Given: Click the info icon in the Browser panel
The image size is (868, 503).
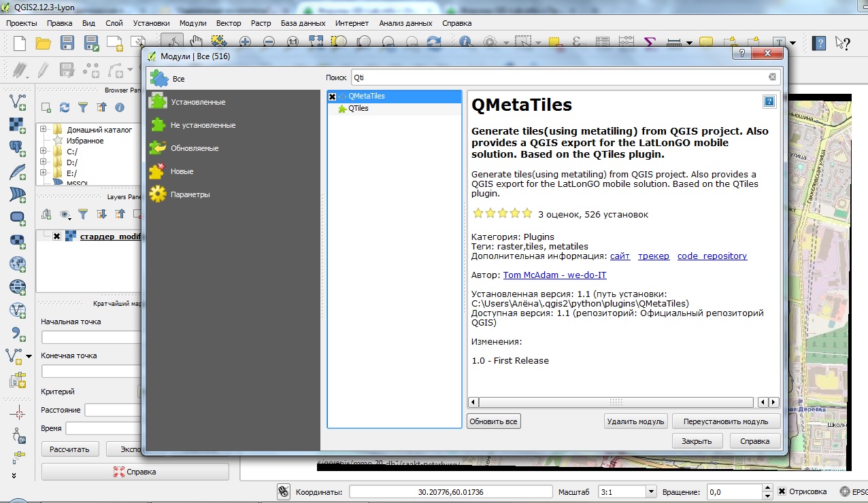Looking at the screenshot, I should [120, 107].
